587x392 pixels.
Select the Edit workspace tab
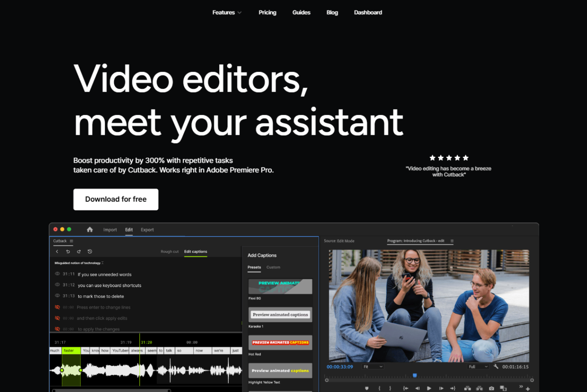coord(129,230)
